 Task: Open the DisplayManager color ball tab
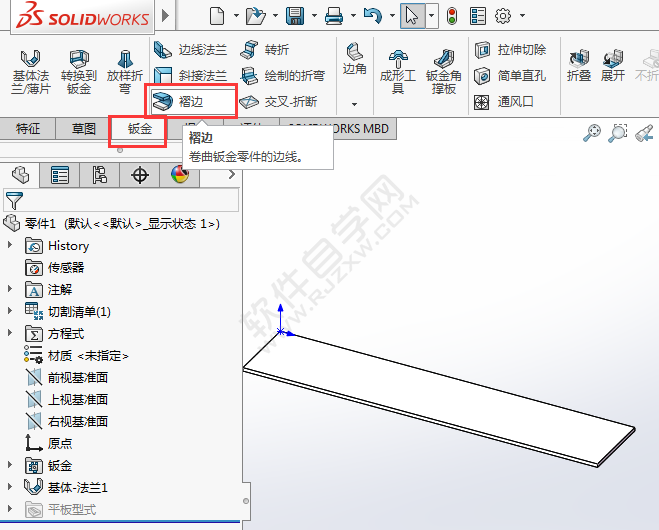tap(179, 175)
